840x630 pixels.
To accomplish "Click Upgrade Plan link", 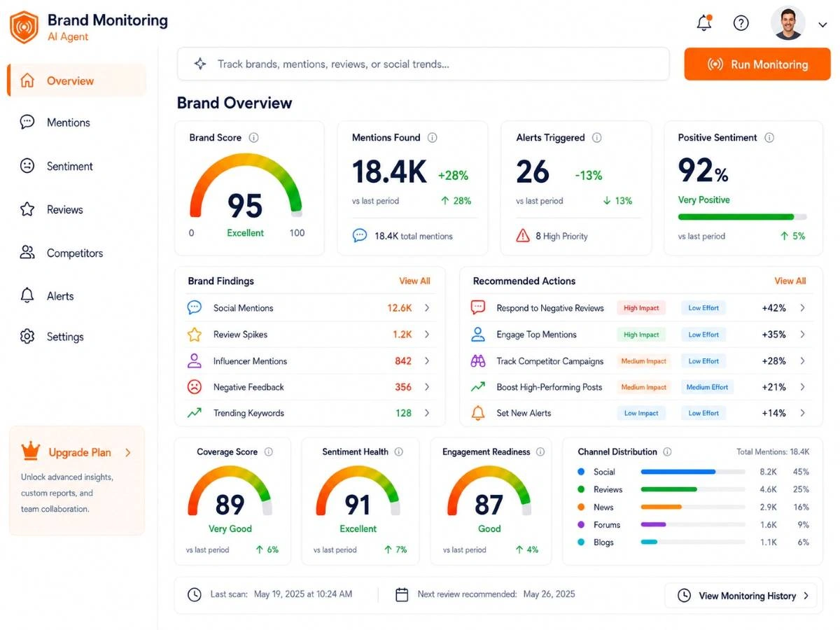I will [x=90, y=452].
